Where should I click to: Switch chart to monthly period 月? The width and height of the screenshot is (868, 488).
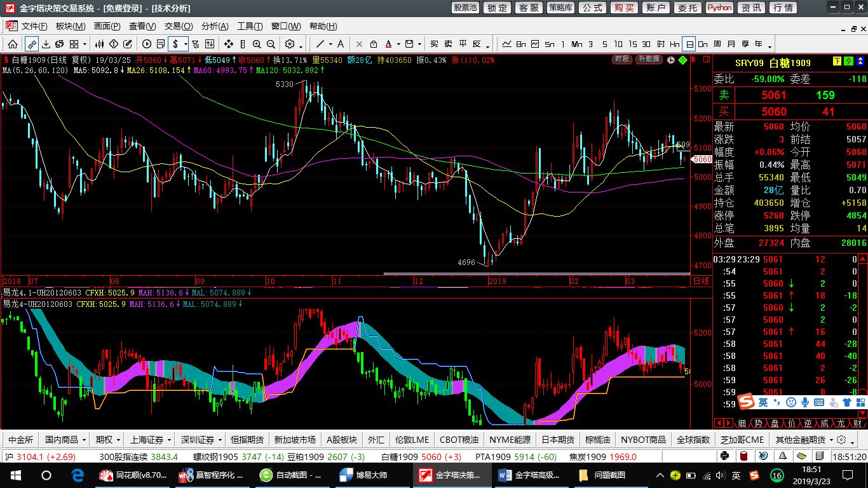[731, 44]
